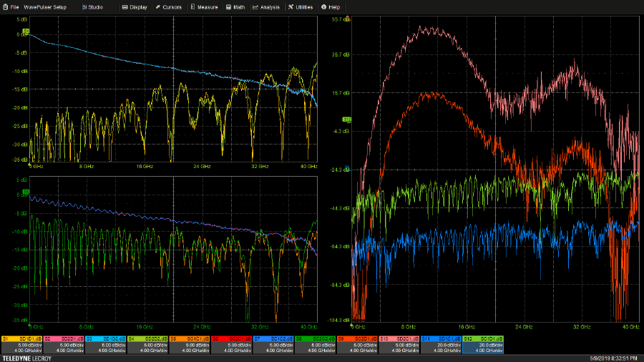Select the S2 SD2D1 trace descriptor box

[64, 344]
